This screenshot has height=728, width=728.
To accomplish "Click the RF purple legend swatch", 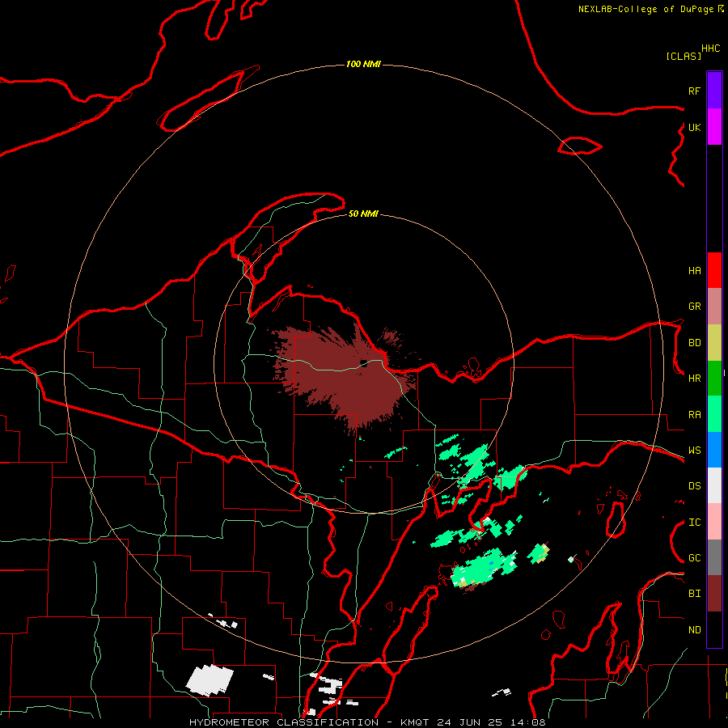I will tap(714, 91).
